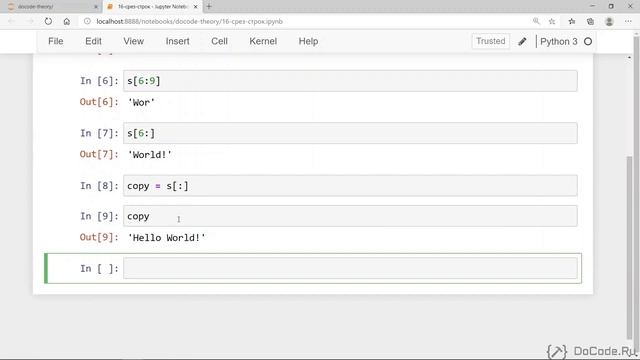Reload the page with the browser refresh icon

click(x=48, y=21)
